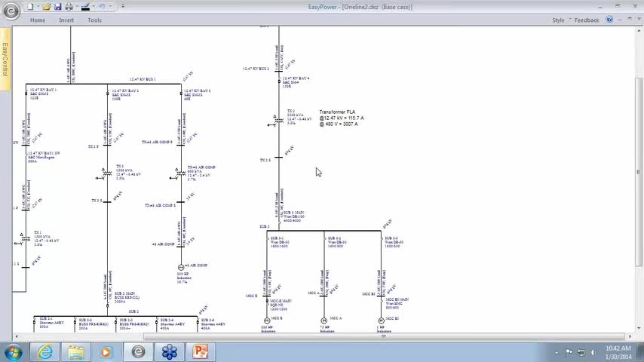Select the 12.47 KV BAY 3 fuse label
644x362 pixels.
197,95
